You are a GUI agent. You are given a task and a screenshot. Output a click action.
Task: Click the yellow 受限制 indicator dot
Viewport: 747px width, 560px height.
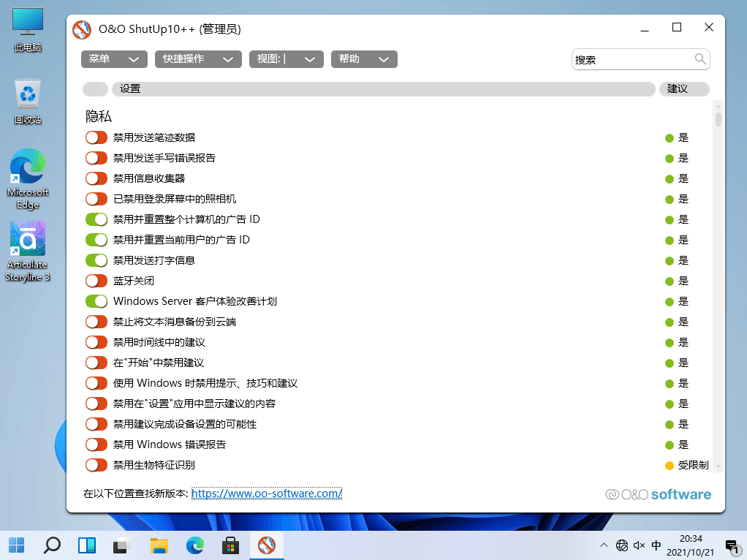670,466
